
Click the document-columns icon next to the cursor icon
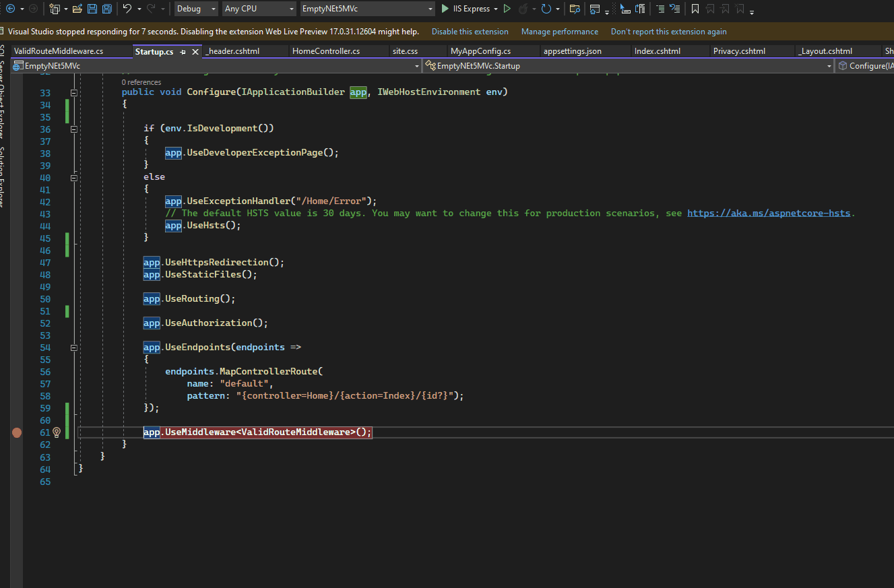(640, 9)
